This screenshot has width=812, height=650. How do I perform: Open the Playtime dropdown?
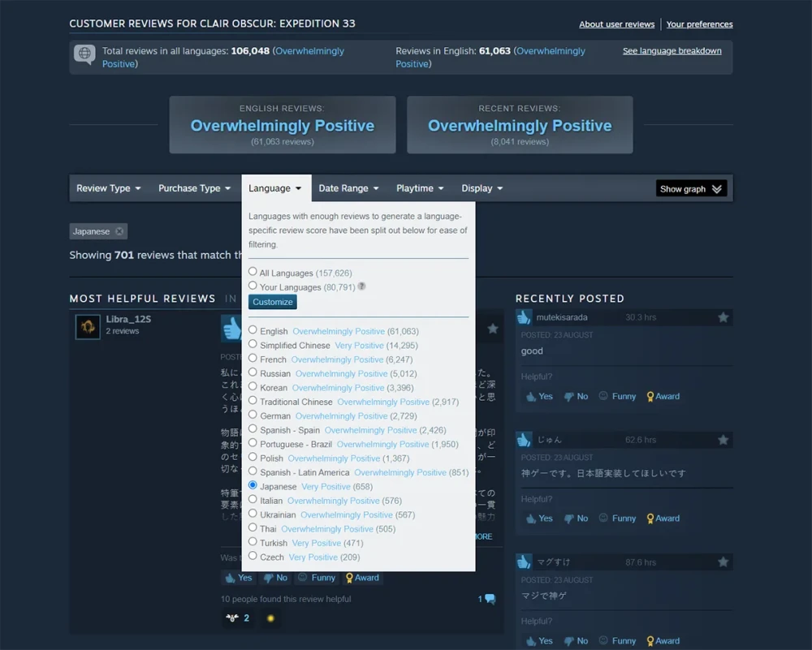420,188
